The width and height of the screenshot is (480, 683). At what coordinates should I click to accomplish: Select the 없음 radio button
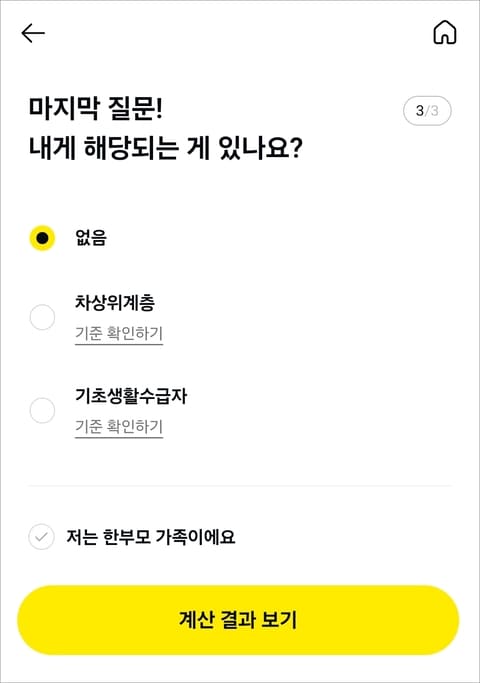[x=42, y=238]
